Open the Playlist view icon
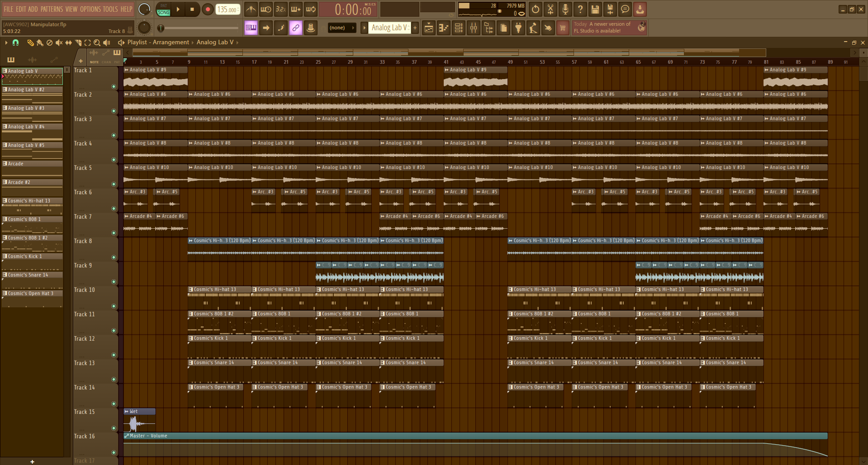The image size is (868, 465). 429,28
